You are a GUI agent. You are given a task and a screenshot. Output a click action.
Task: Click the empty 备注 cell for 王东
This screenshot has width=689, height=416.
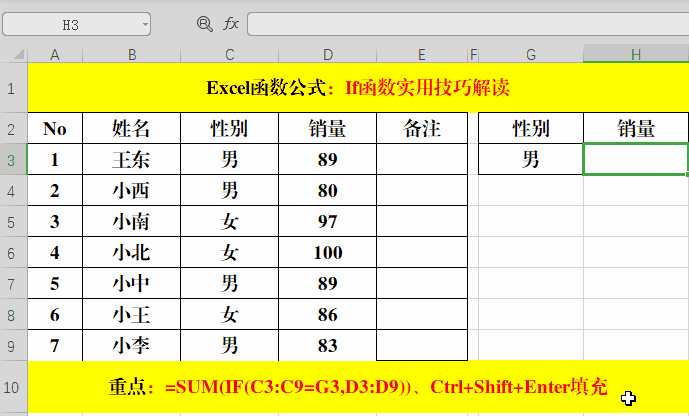(x=422, y=159)
